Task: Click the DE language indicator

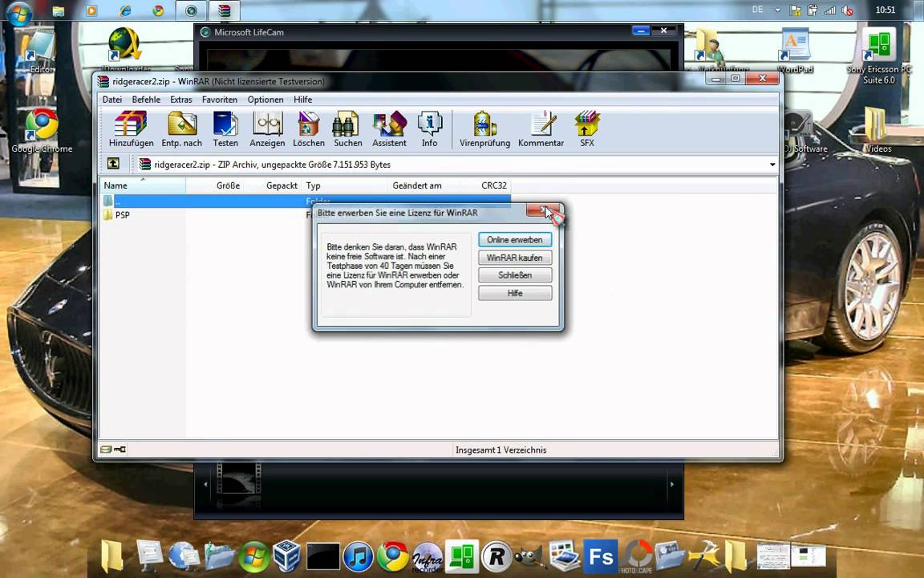Action: pyautogui.click(x=758, y=10)
